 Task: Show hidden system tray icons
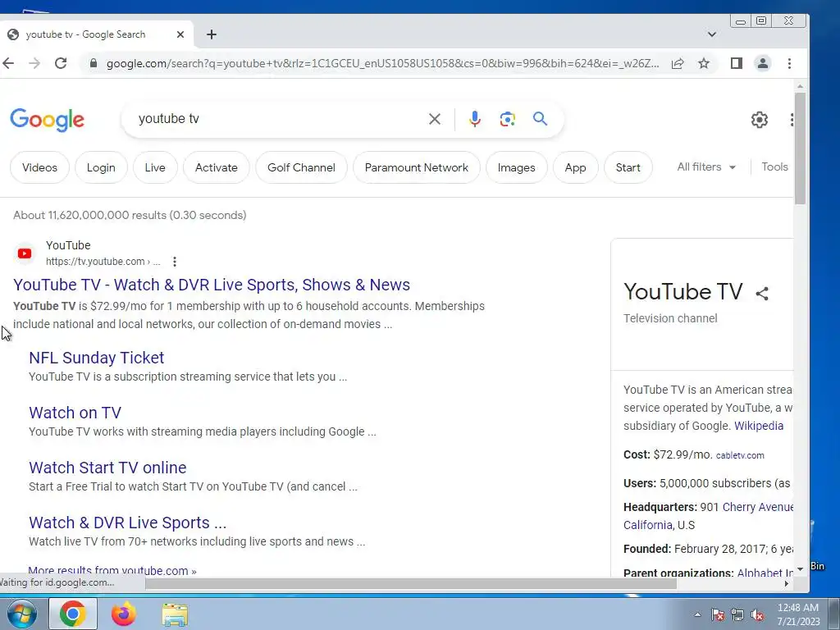pyautogui.click(x=697, y=615)
